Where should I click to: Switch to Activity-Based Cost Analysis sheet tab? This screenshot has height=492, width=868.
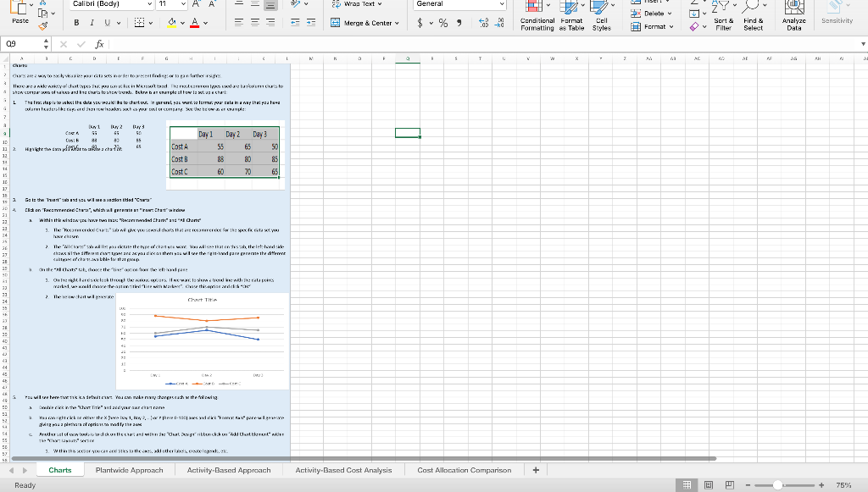point(343,471)
